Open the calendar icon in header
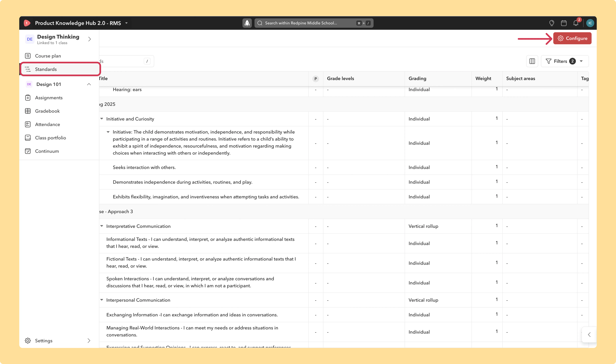616x364 pixels. coord(564,23)
